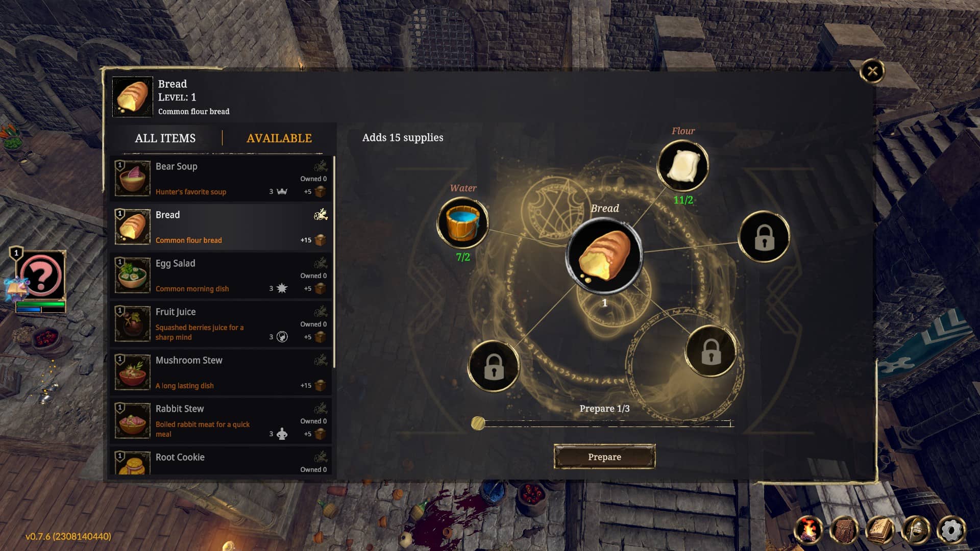This screenshot has height=551, width=980.
Task: Click the locked slot below the Flour icon
Action: pos(764,237)
